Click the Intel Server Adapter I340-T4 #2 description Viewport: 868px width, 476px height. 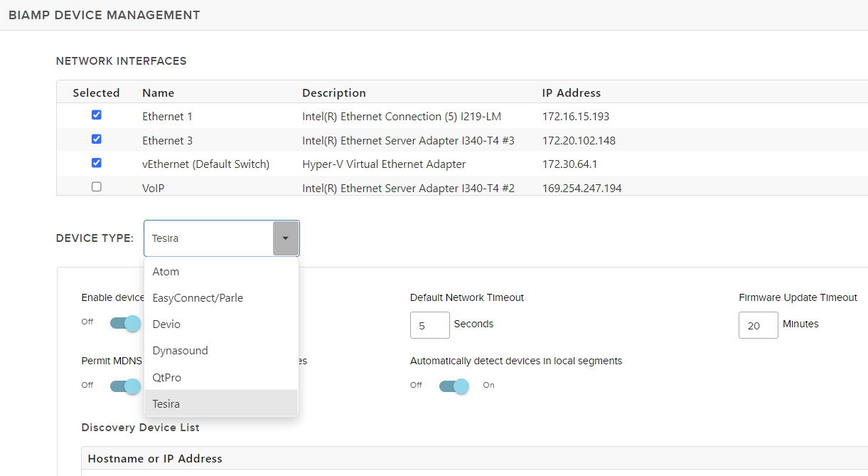pyautogui.click(x=408, y=188)
